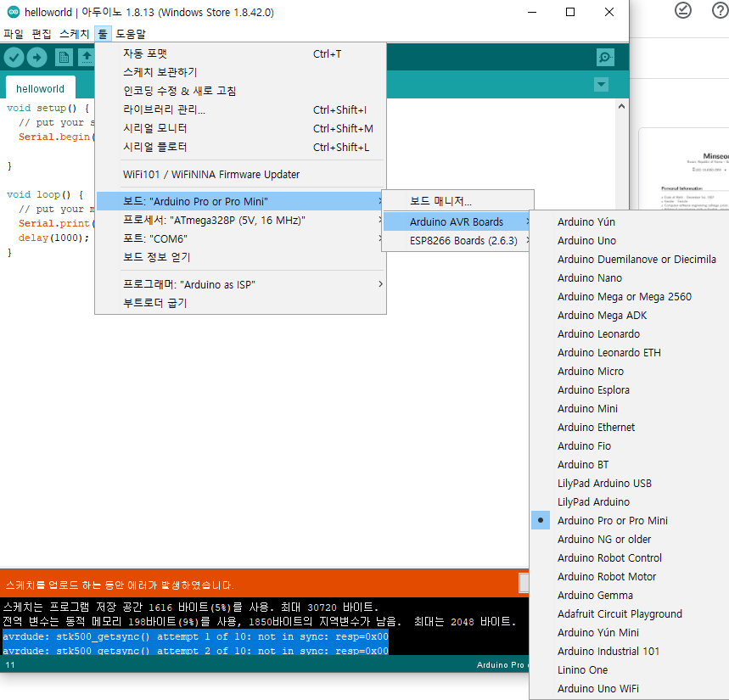Select the LilyPad Arduino board

pyautogui.click(x=630, y=502)
